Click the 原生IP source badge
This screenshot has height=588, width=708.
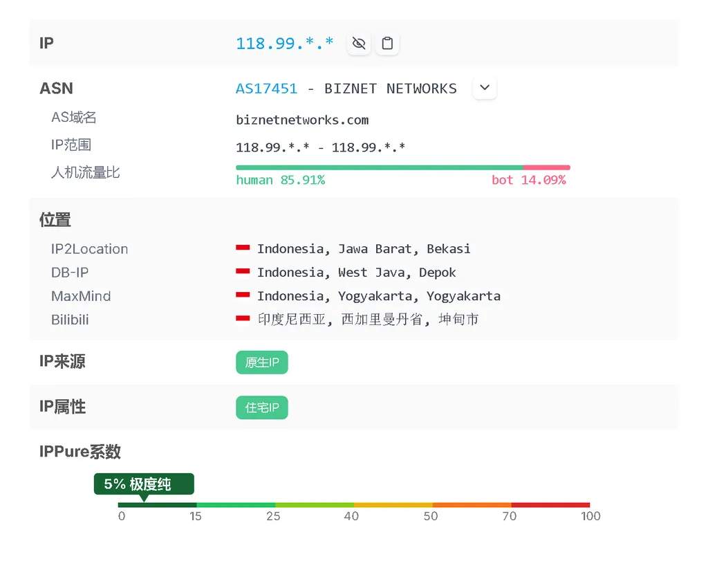[x=262, y=362]
